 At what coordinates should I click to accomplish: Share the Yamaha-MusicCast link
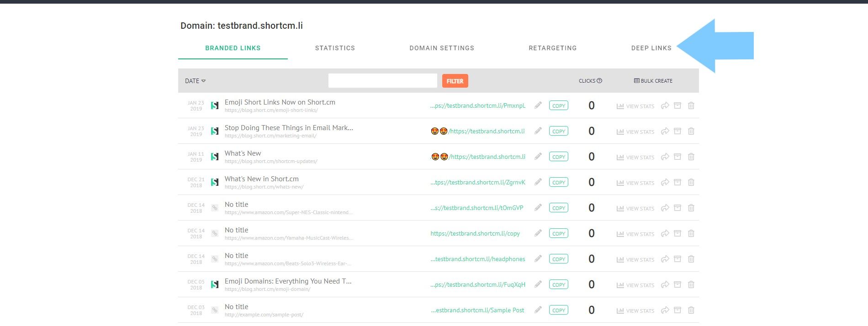tap(665, 233)
